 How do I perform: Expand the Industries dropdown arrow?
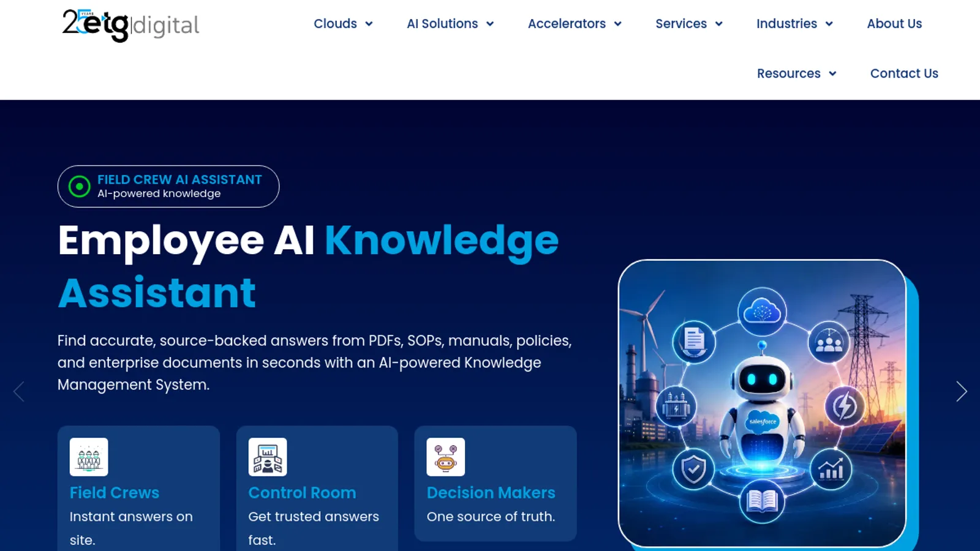tap(829, 24)
